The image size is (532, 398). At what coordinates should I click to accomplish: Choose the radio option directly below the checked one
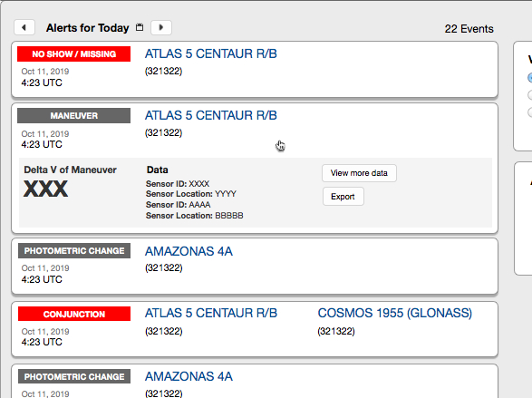coord(529,95)
